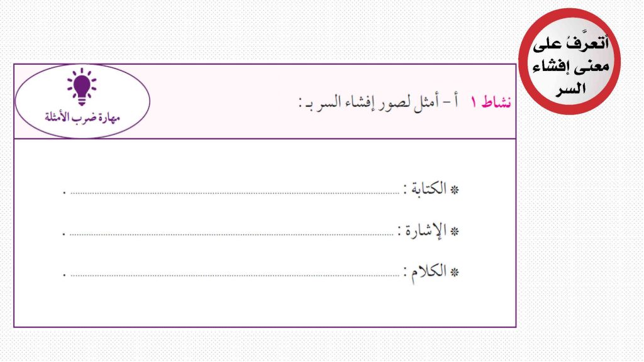Click the word أتعرف inside red circle
This screenshot has height=362, width=644.
tap(590, 42)
